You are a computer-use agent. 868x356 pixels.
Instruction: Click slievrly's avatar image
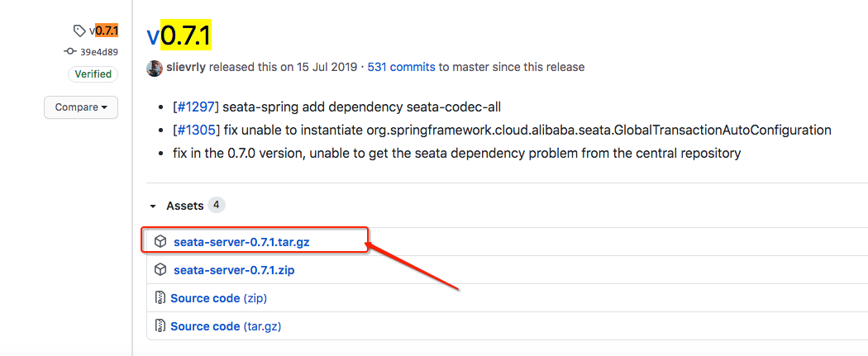[x=154, y=69]
